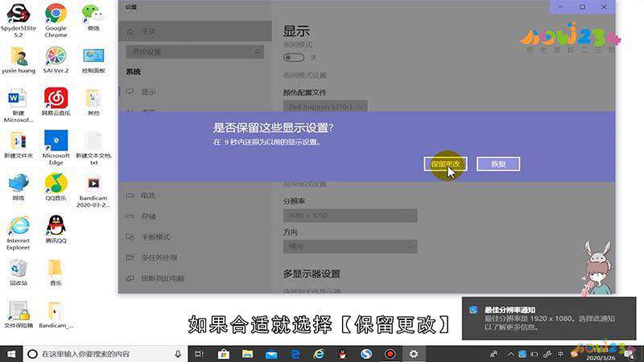Image resolution: width=644 pixels, height=362 pixels.
Task: Open the 腾讯QQ desktop shortcut
Action: tap(56, 229)
